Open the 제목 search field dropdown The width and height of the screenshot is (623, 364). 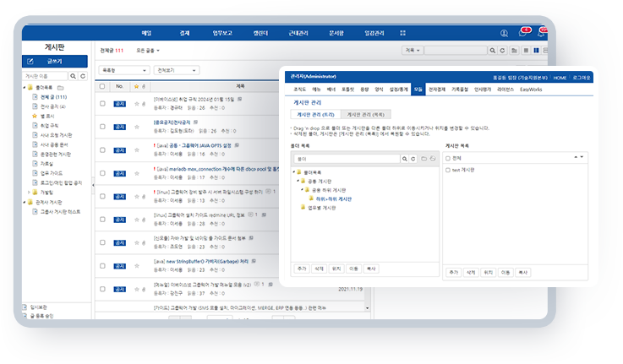413,51
